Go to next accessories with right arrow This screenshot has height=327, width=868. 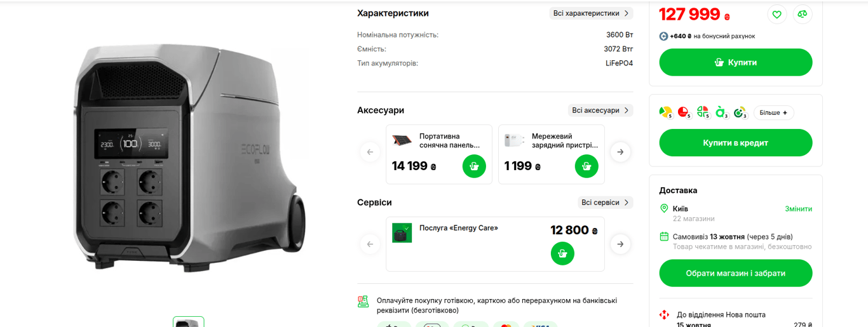(x=620, y=152)
